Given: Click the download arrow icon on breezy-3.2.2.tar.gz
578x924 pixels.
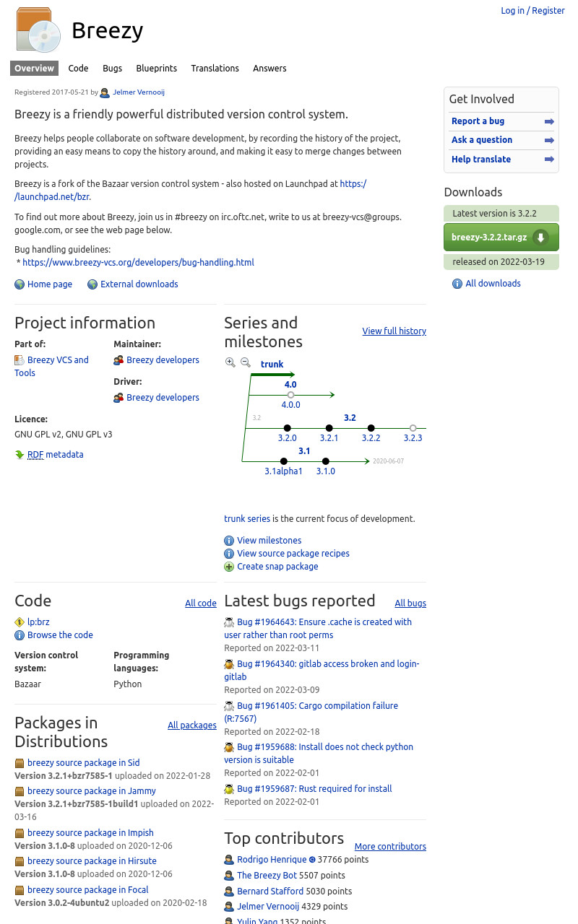Looking at the screenshot, I should [540, 237].
